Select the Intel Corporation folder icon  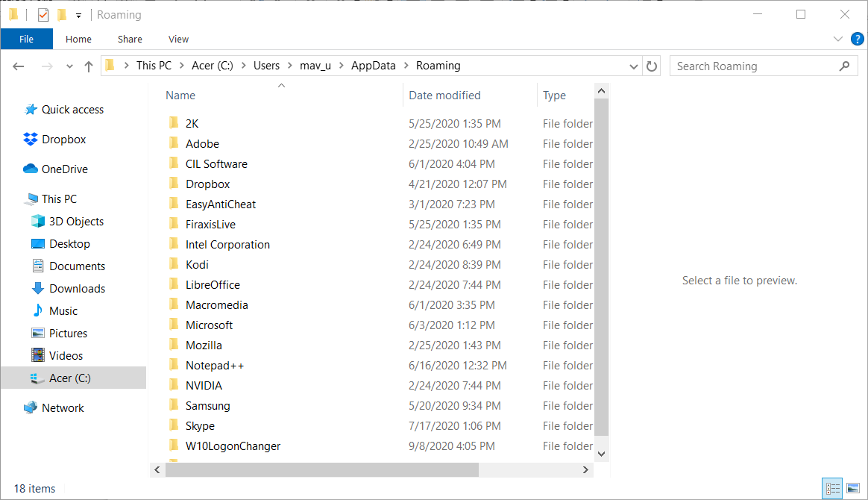174,244
